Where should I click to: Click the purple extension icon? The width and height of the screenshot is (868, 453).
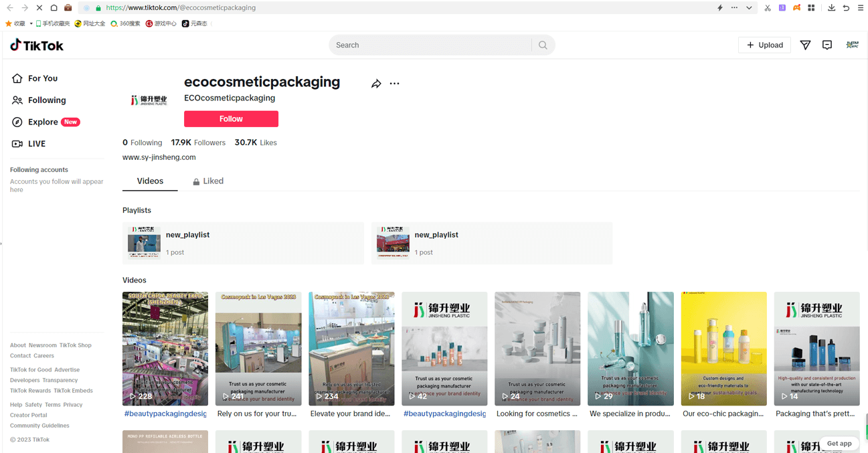click(x=782, y=8)
